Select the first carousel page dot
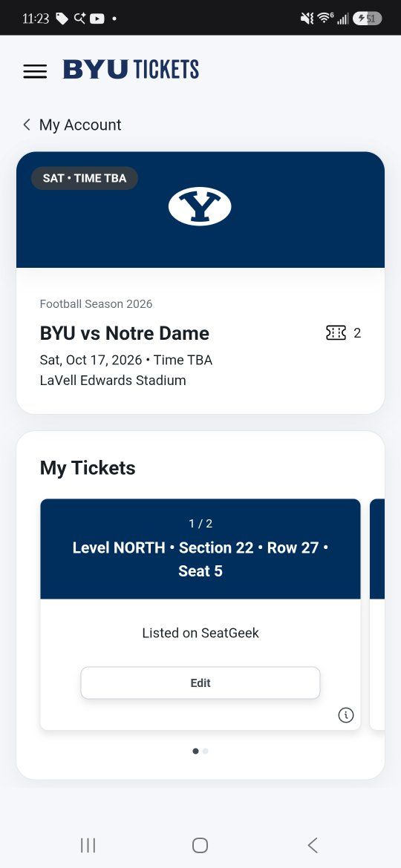The image size is (401, 868). [195, 752]
